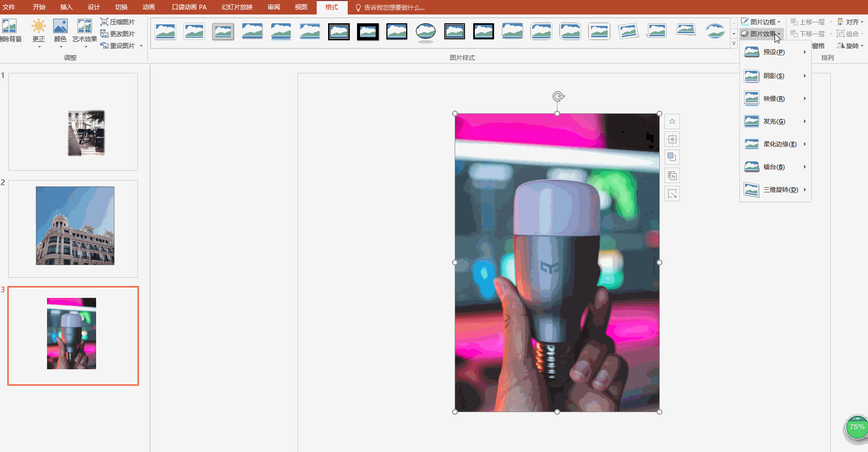
Task: Click 更改图片 change picture
Action: (118, 34)
